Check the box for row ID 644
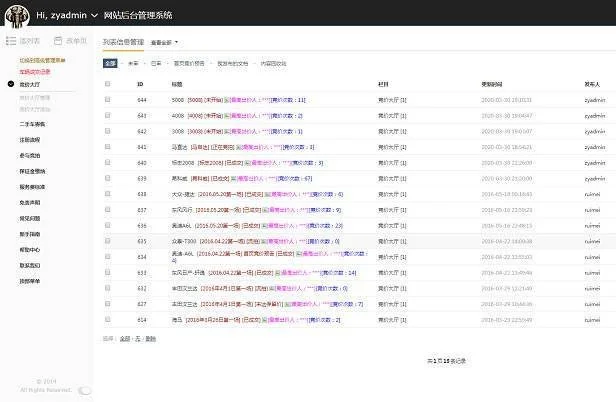This screenshot has height=402, width=616. pos(107,100)
